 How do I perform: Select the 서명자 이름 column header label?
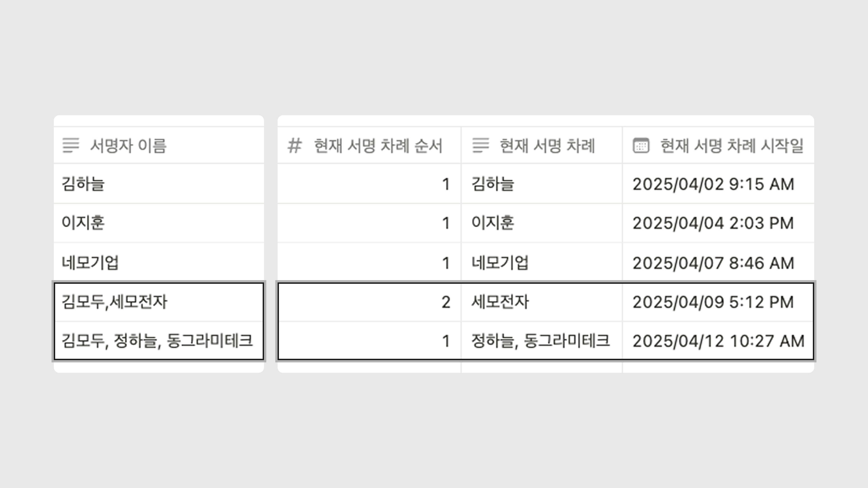128,146
